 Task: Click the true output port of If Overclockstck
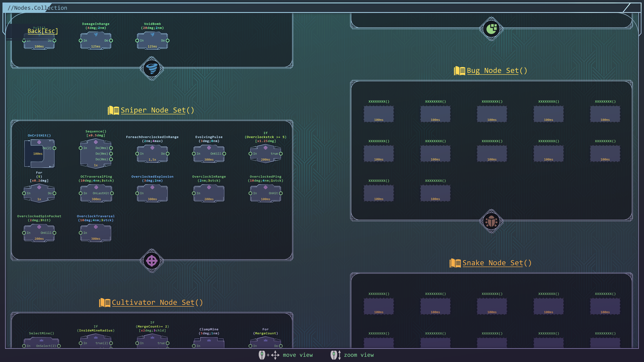point(281,154)
